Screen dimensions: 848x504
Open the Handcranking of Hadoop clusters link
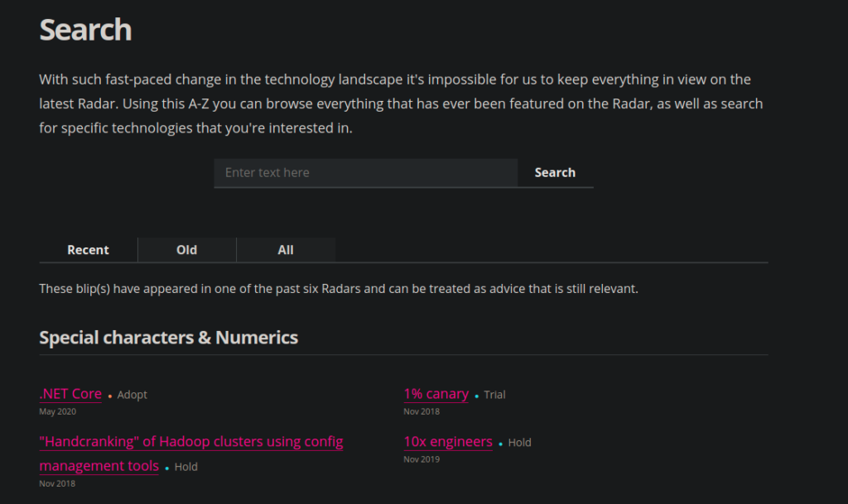click(x=190, y=442)
